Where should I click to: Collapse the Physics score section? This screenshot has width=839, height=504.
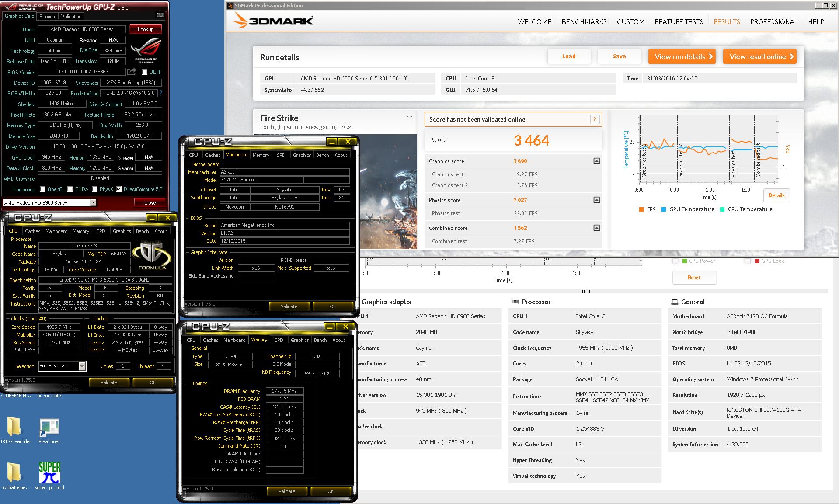[597, 200]
